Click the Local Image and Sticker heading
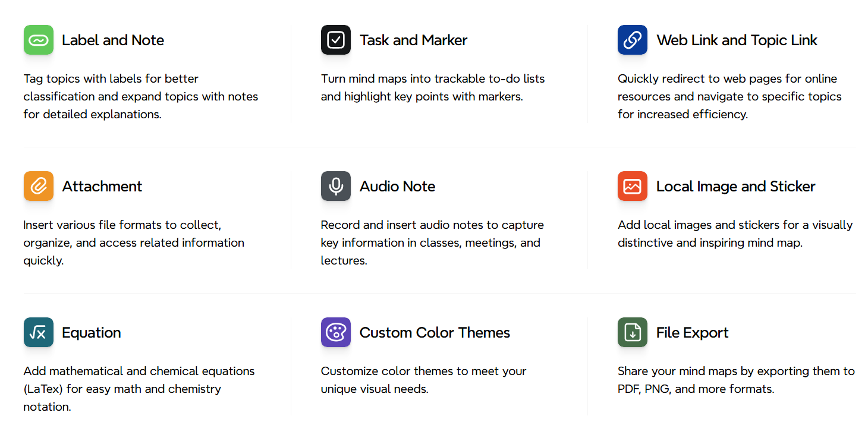 click(735, 187)
